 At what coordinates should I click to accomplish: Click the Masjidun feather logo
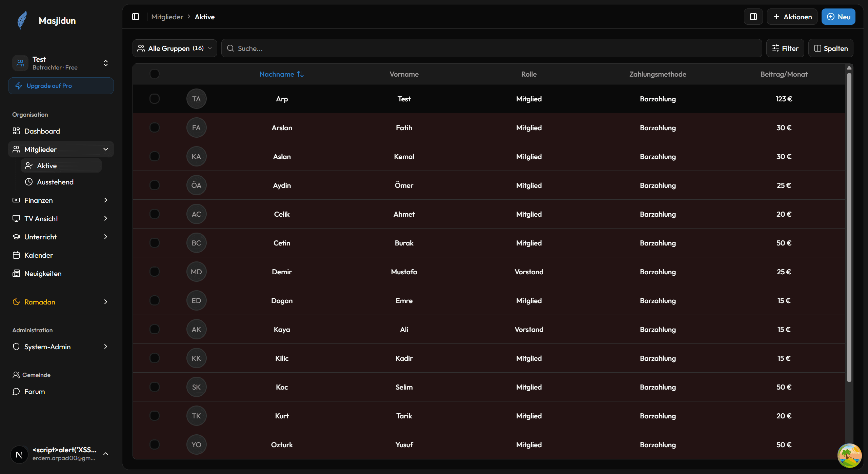[x=22, y=20]
